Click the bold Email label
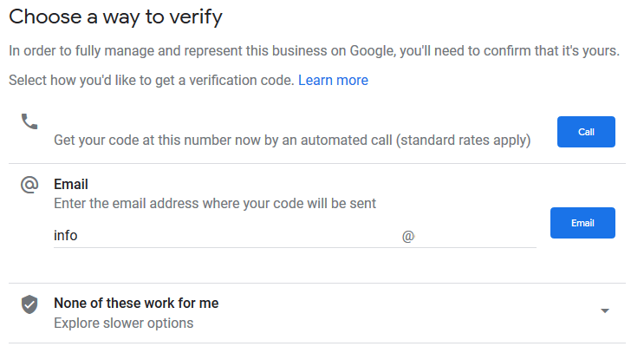This screenshot has height=353, width=644. pos(71,185)
